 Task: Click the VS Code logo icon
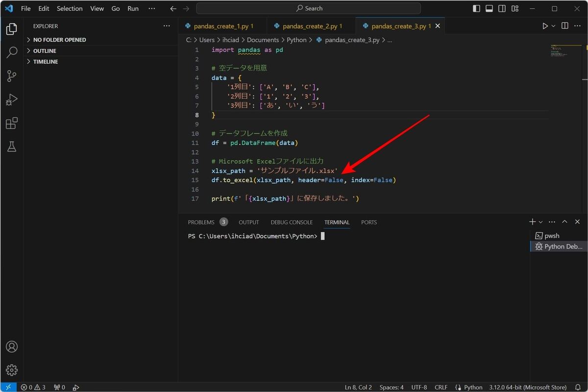(8, 8)
